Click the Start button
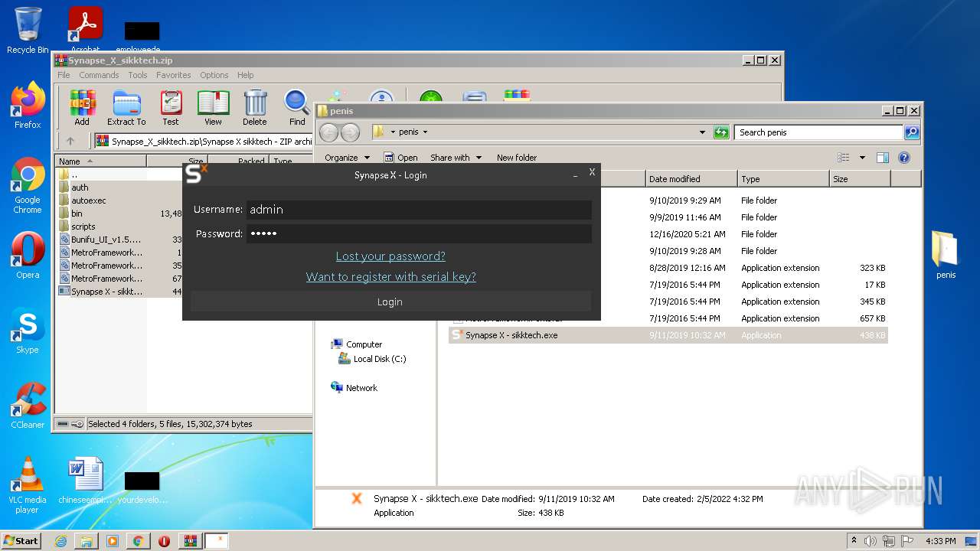Viewport: 980px width, 551px height. 21,540
